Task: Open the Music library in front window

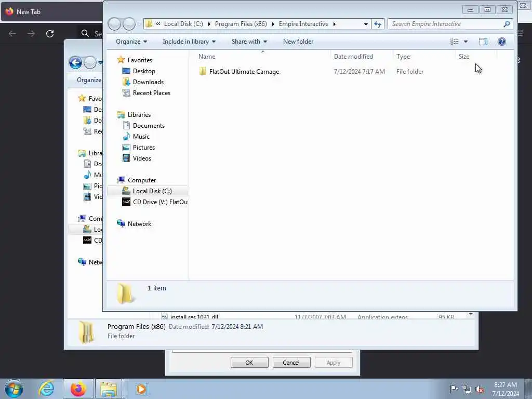Action: (x=141, y=137)
